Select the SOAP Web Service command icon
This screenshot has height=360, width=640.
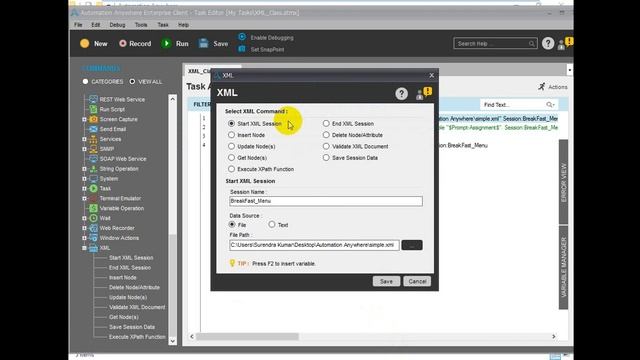coord(93,159)
